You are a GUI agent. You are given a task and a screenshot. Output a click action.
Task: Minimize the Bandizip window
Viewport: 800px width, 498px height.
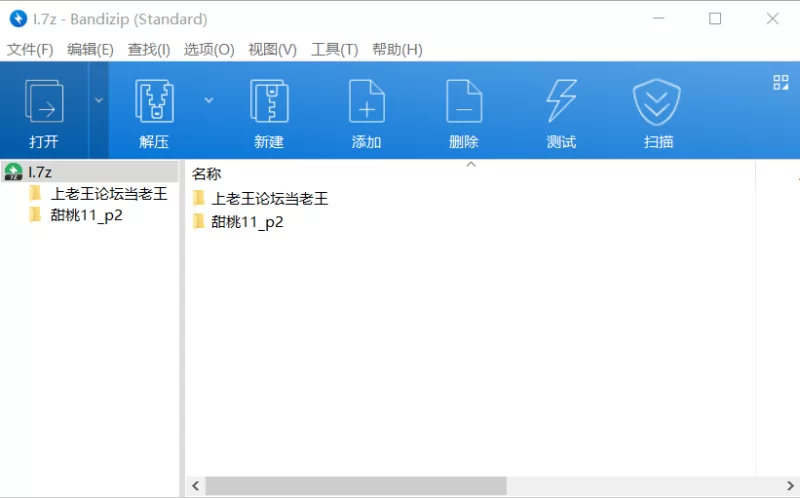point(659,19)
